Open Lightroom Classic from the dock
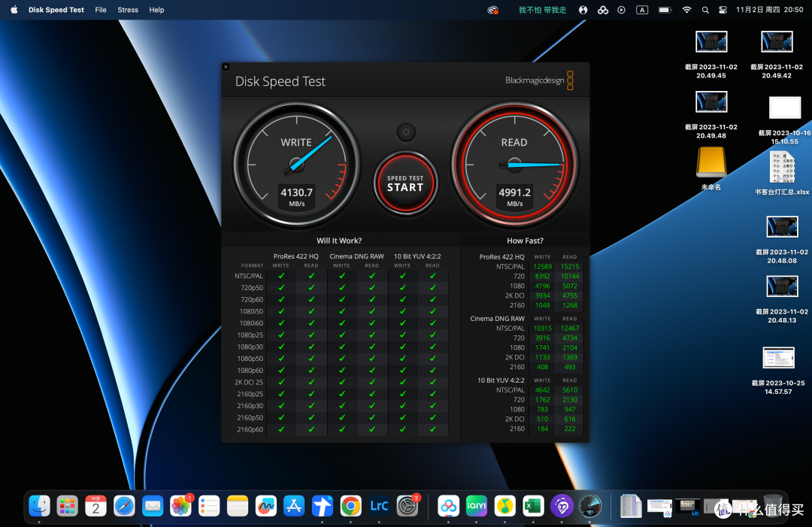Viewport: 812px width, 527px height. point(378,506)
